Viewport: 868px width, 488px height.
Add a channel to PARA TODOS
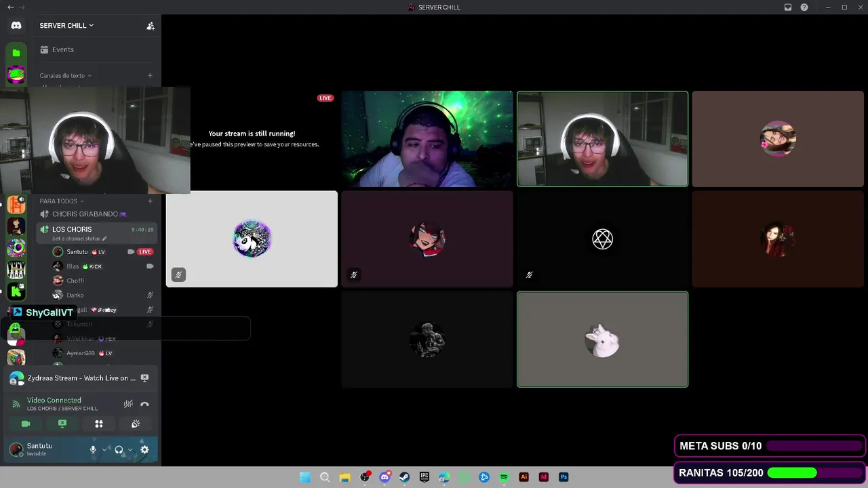[x=150, y=201]
